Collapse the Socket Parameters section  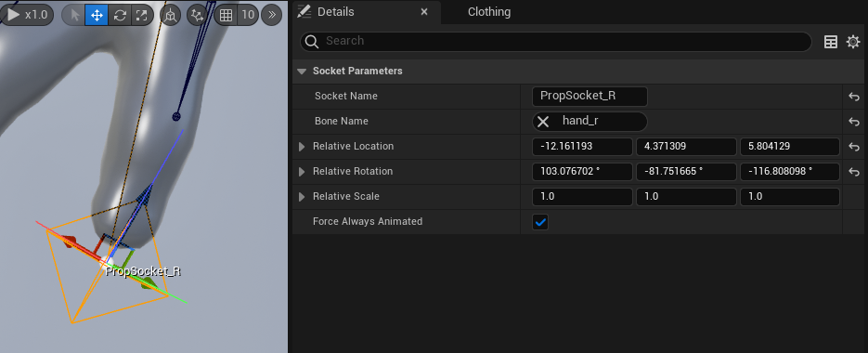click(302, 71)
